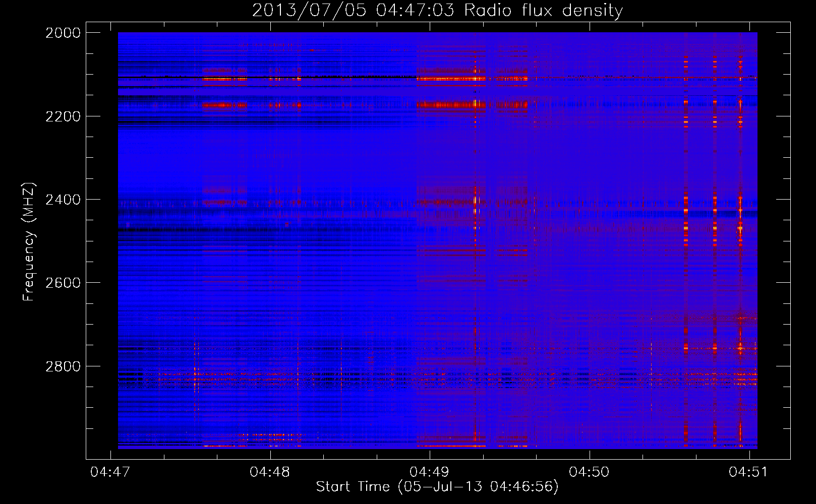This screenshot has width=816, height=504.
Task: Click the 04:51 time tick label
Action: coord(748,472)
